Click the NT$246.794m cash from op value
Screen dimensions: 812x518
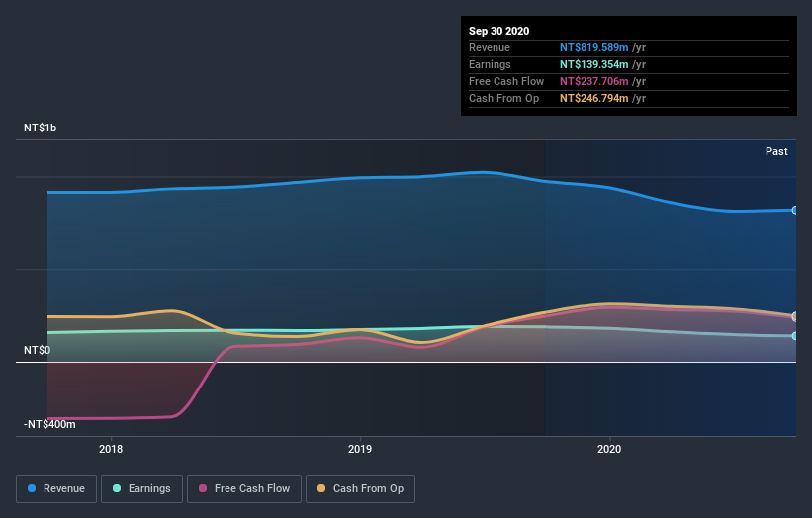pos(594,98)
